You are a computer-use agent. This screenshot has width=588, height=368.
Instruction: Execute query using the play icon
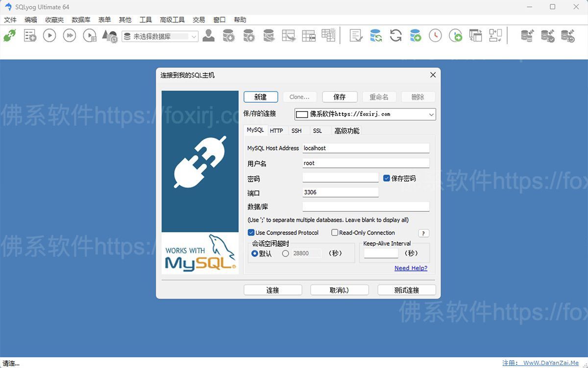point(49,35)
